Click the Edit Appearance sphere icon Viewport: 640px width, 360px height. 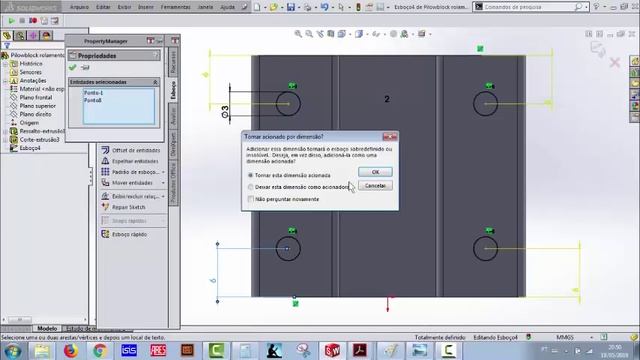click(393, 34)
